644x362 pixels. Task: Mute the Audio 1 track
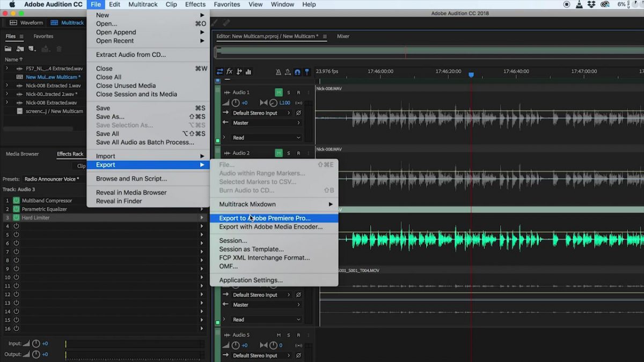(279, 92)
